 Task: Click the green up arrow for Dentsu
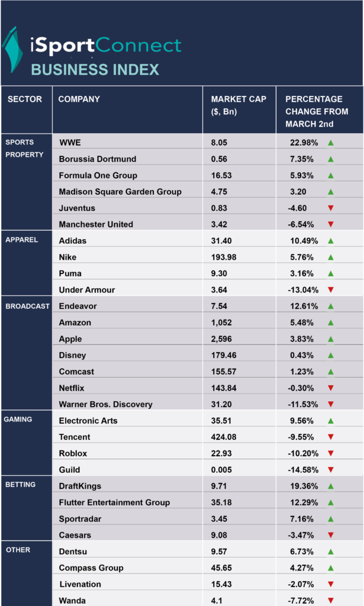click(331, 552)
